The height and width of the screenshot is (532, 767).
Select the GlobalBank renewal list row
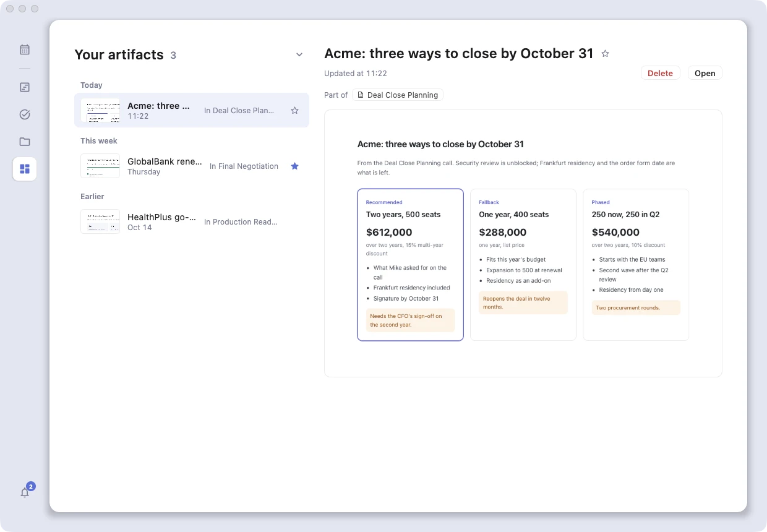[192, 166]
